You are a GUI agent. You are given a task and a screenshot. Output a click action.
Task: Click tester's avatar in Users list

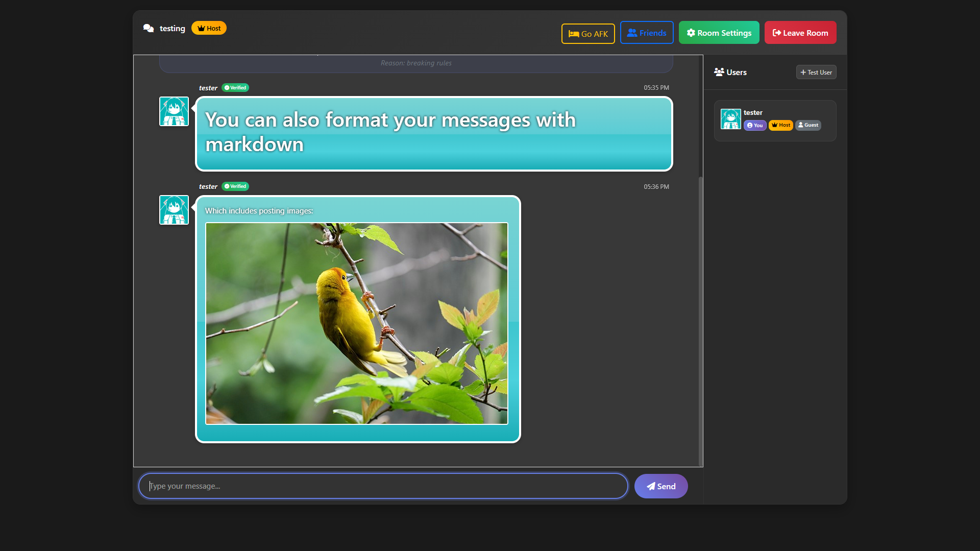coord(730,119)
